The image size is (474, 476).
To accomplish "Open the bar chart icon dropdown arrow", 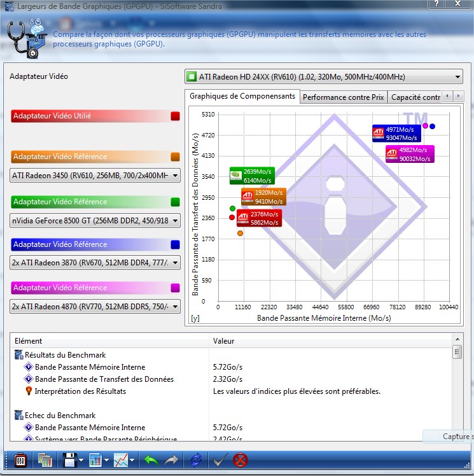I will pyautogui.click(x=106, y=461).
